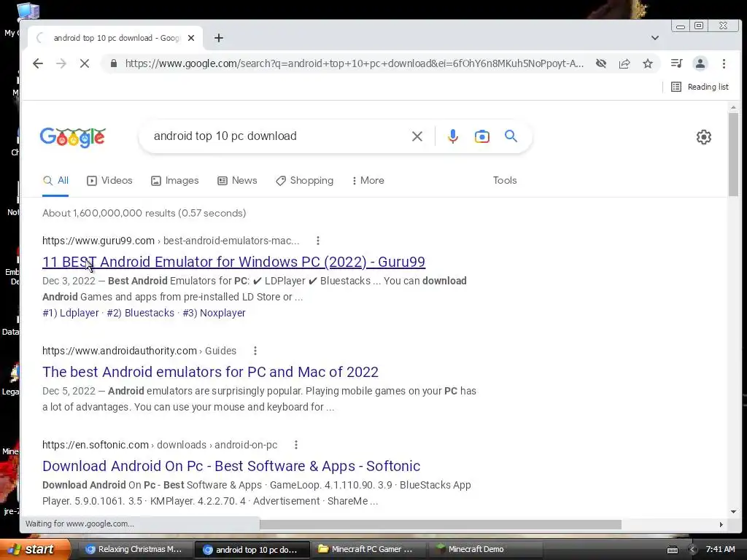Open Google quick settings gear
The height and width of the screenshot is (560, 747).
(x=704, y=137)
